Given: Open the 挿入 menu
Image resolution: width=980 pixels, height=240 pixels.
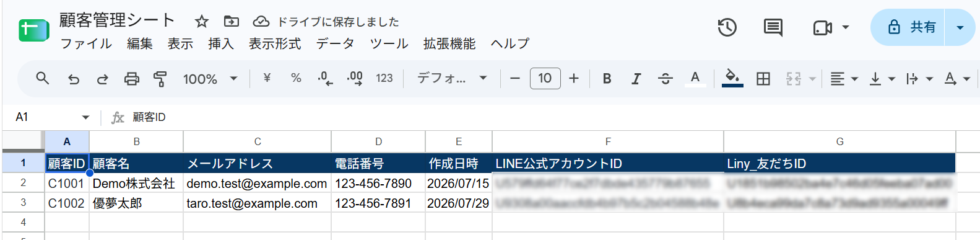Looking at the screenshot, I should (221, 43).
